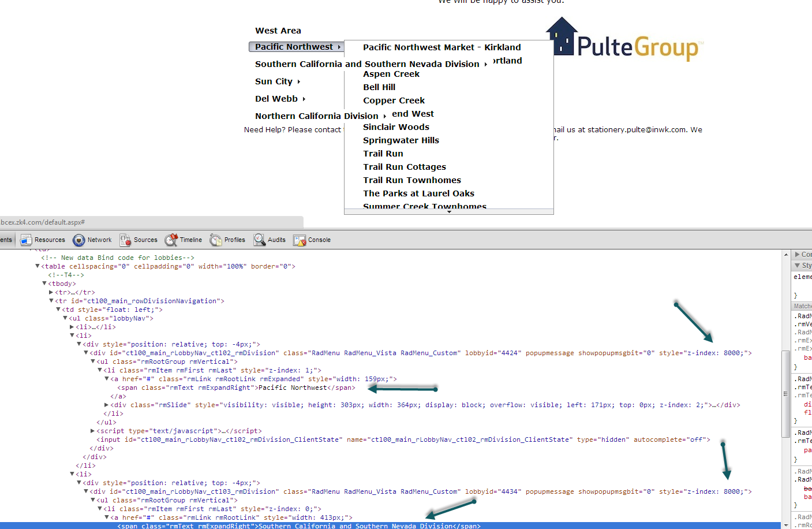812x529 pixels.
Task: Select the Trail Run submenu entry
Action: click(383, 154)
